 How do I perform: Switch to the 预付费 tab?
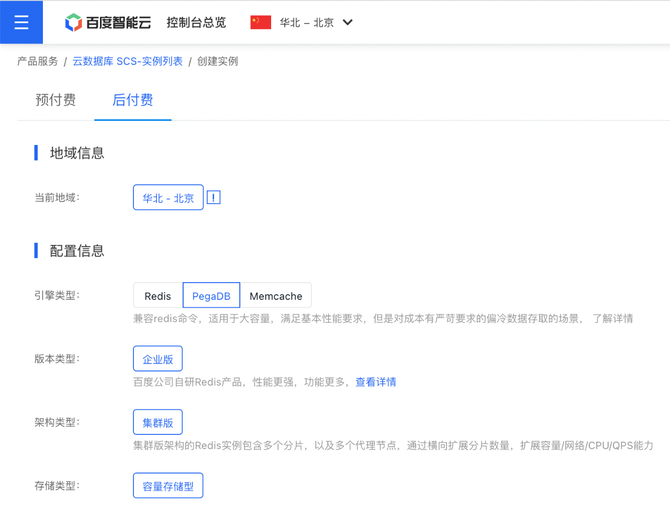(55, 100)
